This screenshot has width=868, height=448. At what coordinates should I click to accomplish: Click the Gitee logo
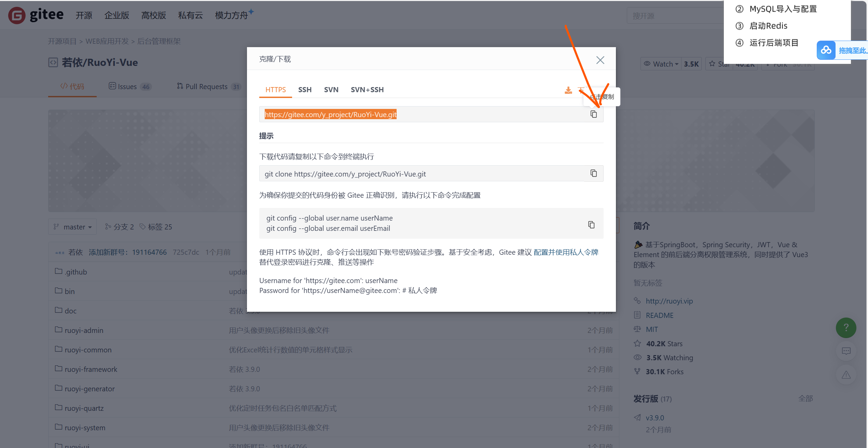coord(36,15)
